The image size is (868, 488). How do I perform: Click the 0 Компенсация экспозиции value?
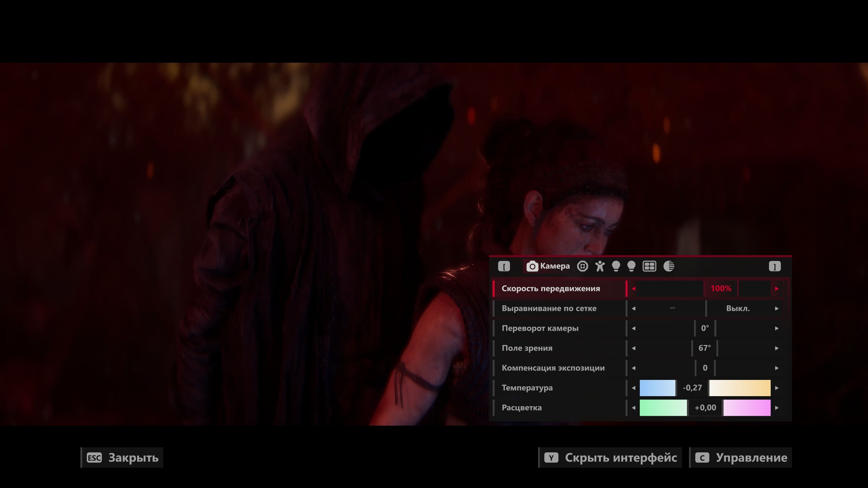pos(705,368)
